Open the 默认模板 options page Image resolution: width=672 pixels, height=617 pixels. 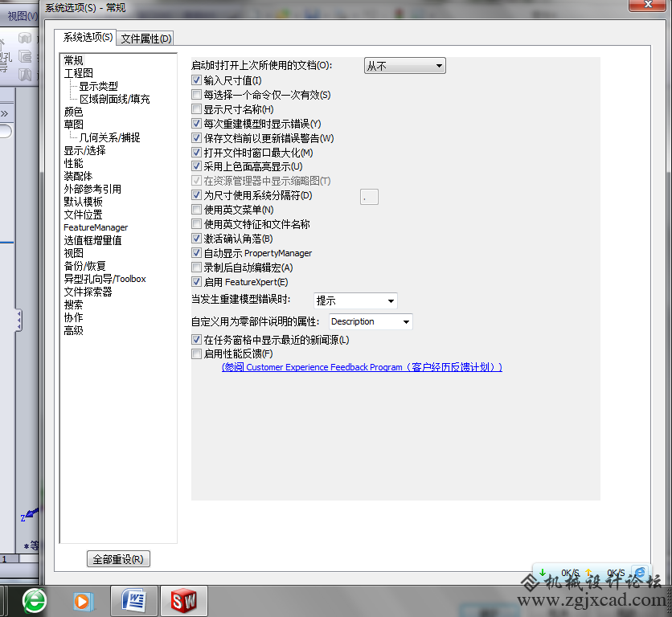point(83,202)
